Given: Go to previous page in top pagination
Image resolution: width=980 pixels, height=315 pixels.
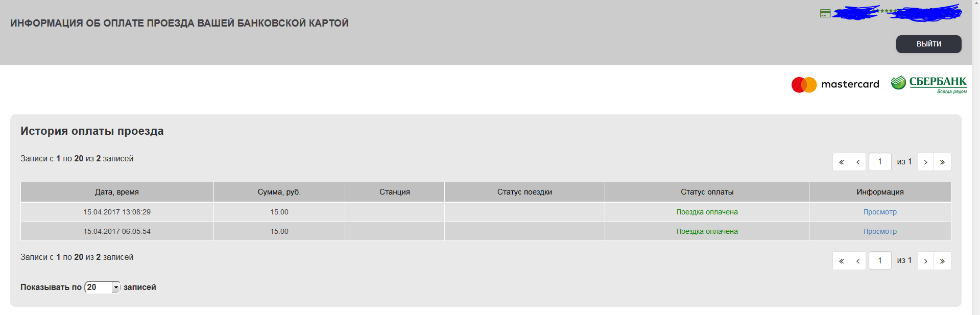Looking at the screenshot, I should point(858,162).
